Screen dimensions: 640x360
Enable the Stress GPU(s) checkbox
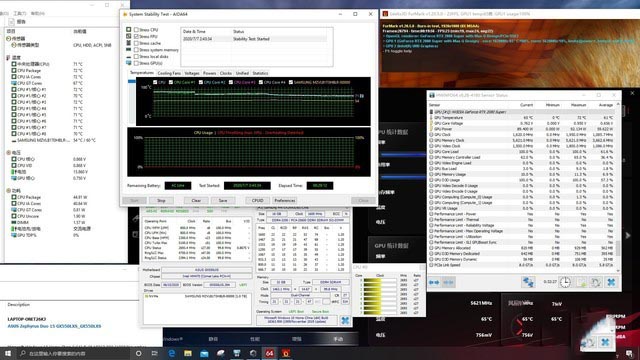coord(136,63)
